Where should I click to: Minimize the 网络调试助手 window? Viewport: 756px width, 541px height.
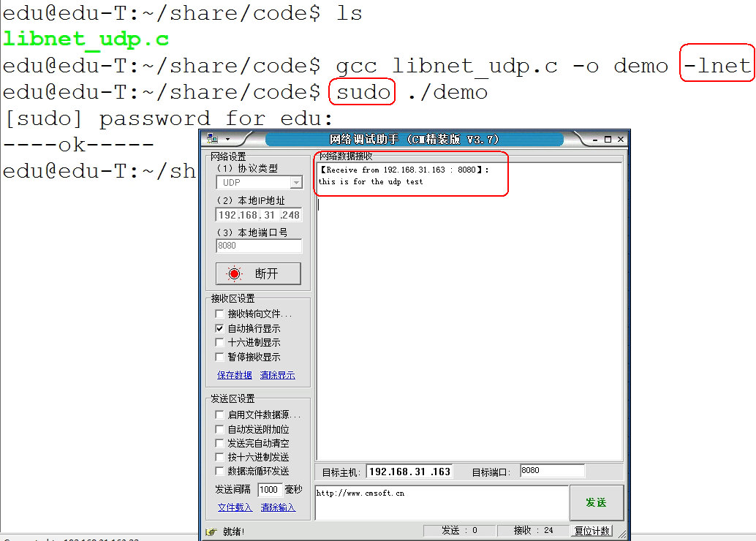[595, 140]
